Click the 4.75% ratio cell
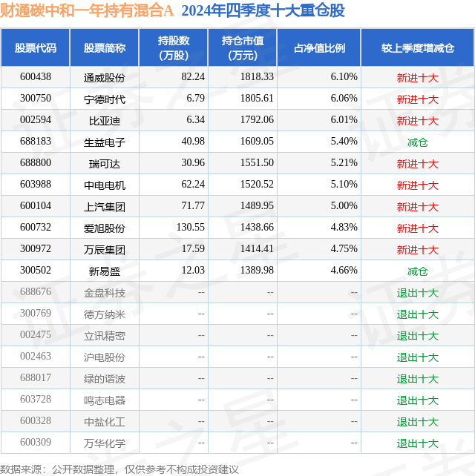Image resolution: width=475 pixels, height=476 pixels. (344, 249)
